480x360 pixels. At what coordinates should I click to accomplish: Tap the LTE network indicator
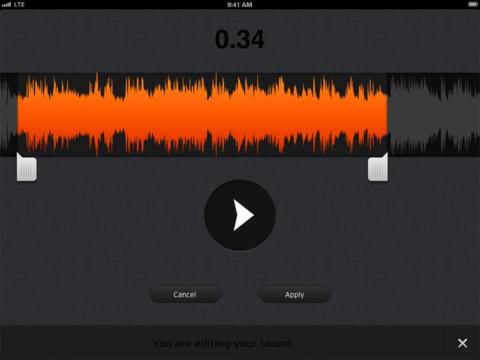click(x=19, y=4)
